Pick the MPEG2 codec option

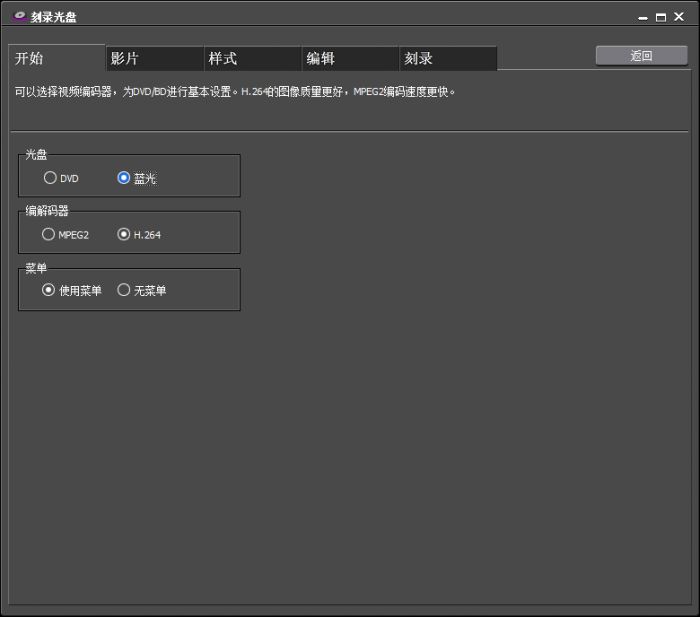(49, 234)
